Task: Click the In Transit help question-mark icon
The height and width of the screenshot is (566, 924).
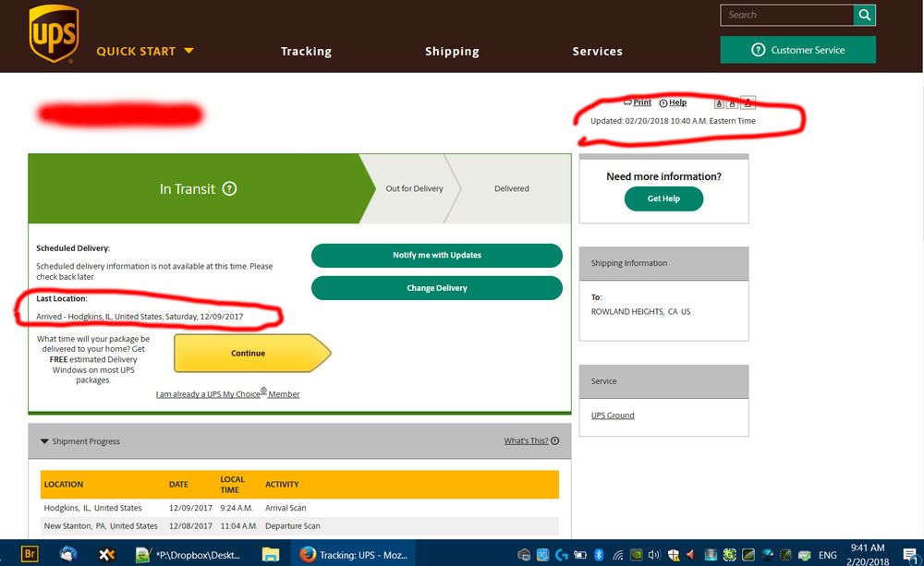Action: (230, 188)
